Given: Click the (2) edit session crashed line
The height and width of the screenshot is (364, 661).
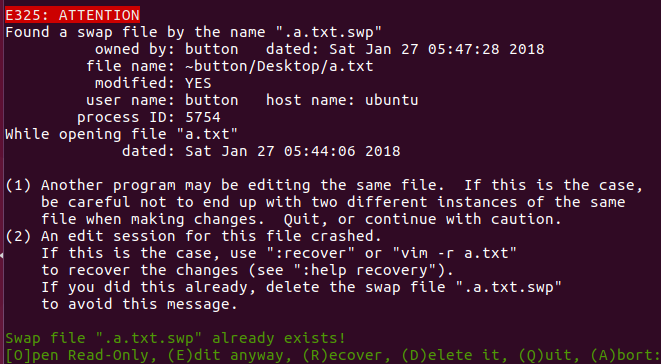Looking at the screenshot, I should [193, 236].
